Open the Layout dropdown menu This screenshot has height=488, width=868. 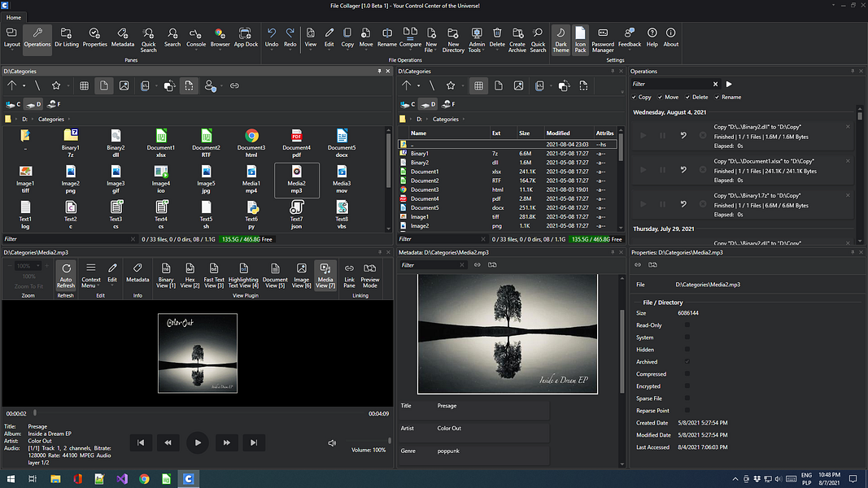point(12,37)
